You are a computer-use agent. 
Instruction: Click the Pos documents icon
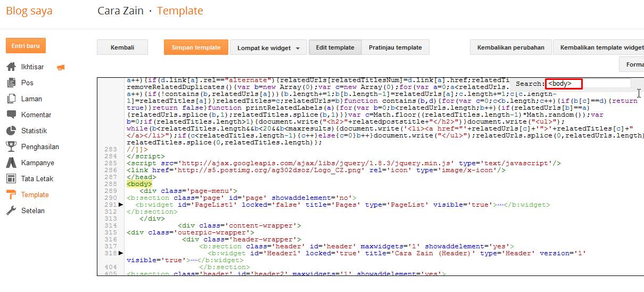pyautogui.click(x=11, y=83)
